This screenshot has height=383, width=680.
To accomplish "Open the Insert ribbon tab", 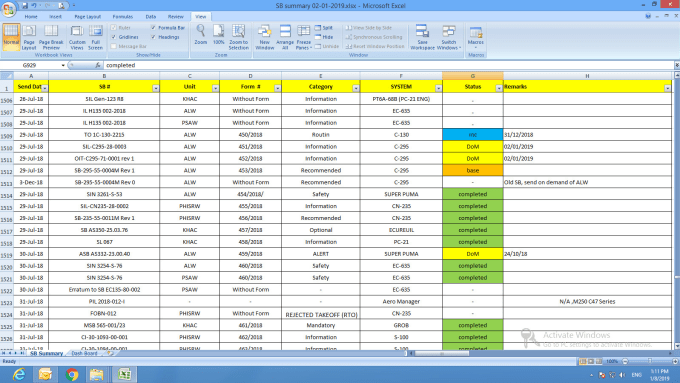I will click(x=55, y=16).
